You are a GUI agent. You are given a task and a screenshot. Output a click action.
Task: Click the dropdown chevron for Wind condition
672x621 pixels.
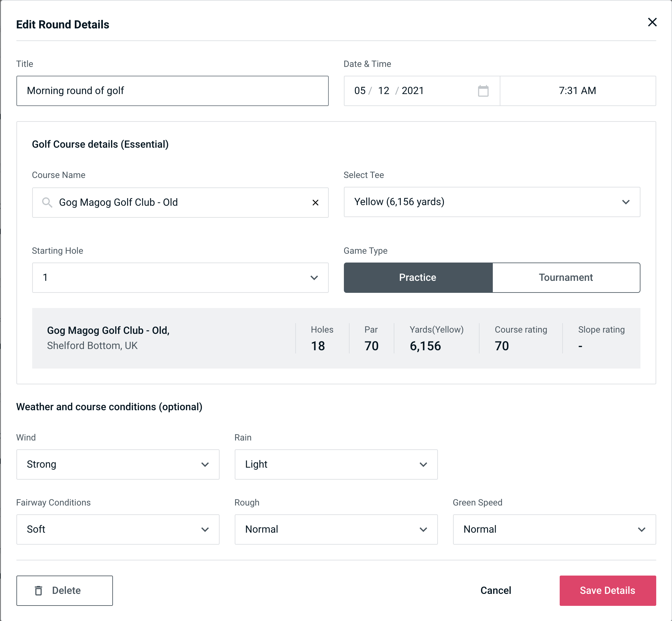tap(205, 464)
